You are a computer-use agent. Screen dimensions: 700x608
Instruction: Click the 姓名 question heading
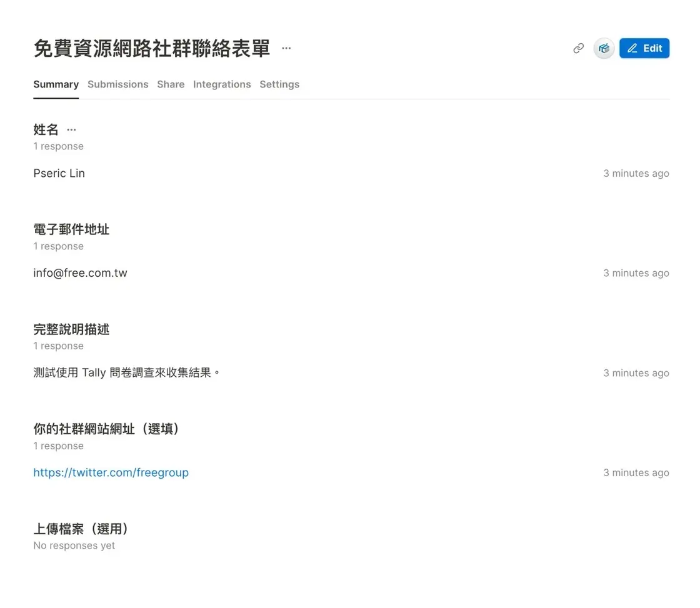coord(46,130)
